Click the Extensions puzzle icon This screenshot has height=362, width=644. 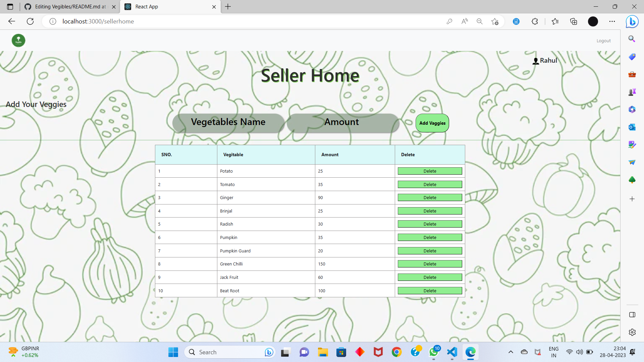535,21
